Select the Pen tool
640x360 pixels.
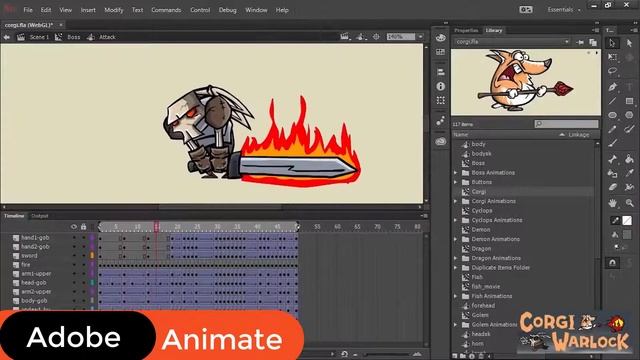click(612, 87)
